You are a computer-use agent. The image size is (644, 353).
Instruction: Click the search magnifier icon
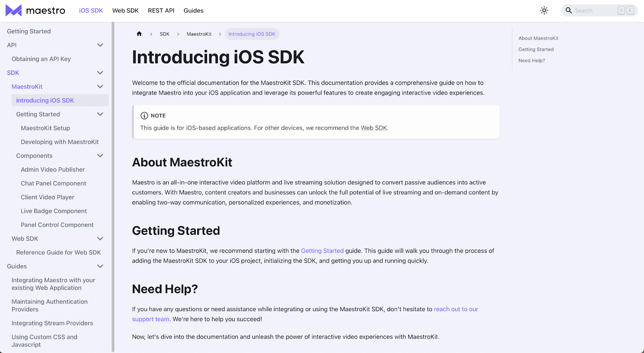[569, 10]
